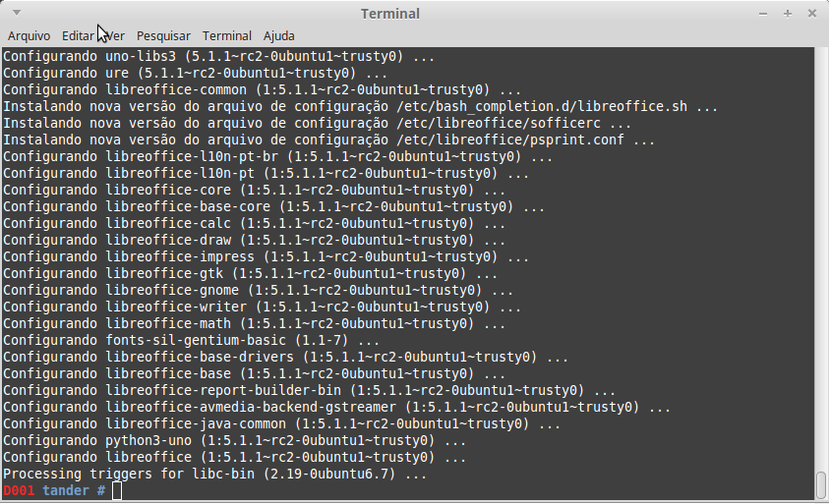Image resolution: width=829 pixels, height=504 pixels.
Task: Open the Editar menu
Action: pyautogui.click(x=78, y=36)
